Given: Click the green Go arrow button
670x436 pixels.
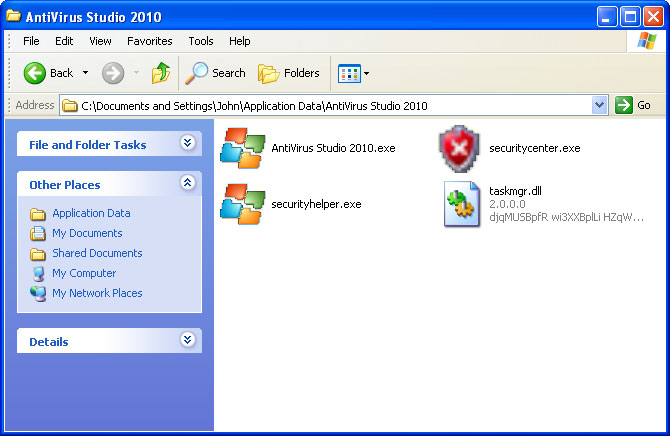Looking at the screenshot, I should [x=624, y=105].
